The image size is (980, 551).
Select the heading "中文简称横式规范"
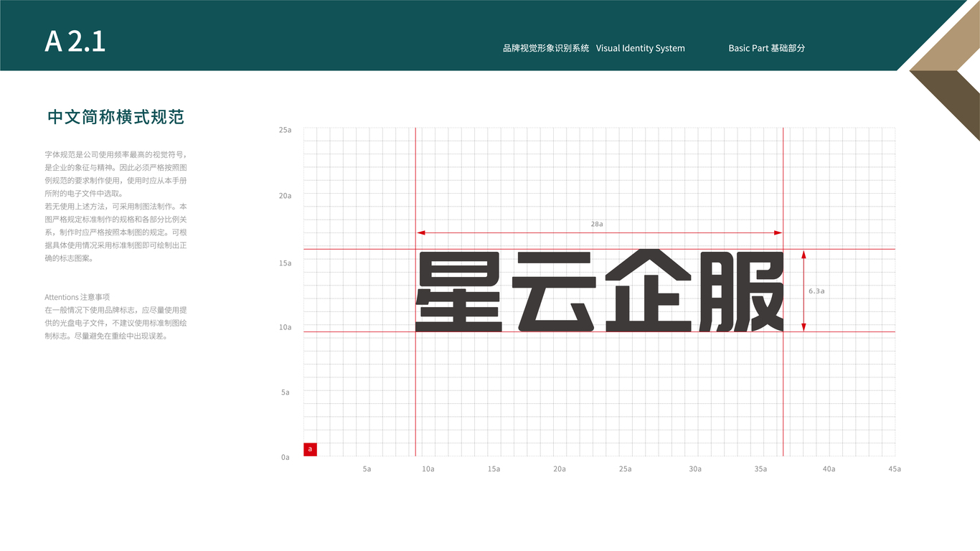coord(116,117)
